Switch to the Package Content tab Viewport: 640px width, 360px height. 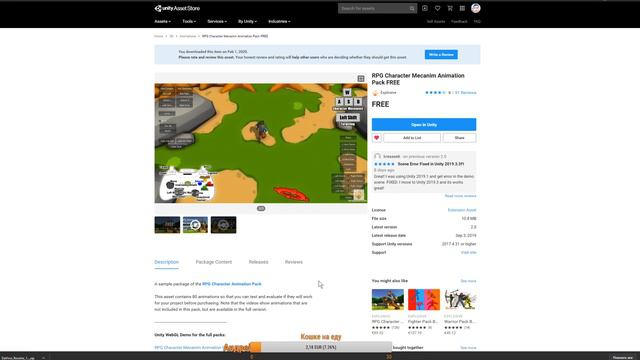[x=213, y=262]
